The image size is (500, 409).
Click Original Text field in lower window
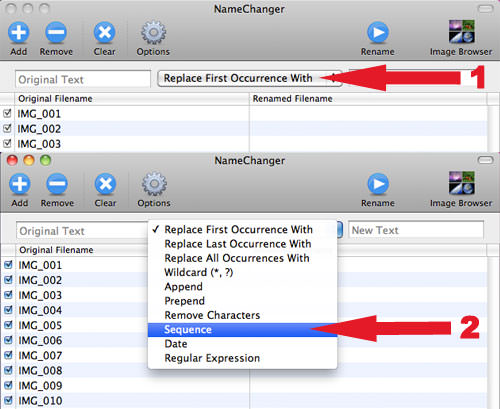82,231
